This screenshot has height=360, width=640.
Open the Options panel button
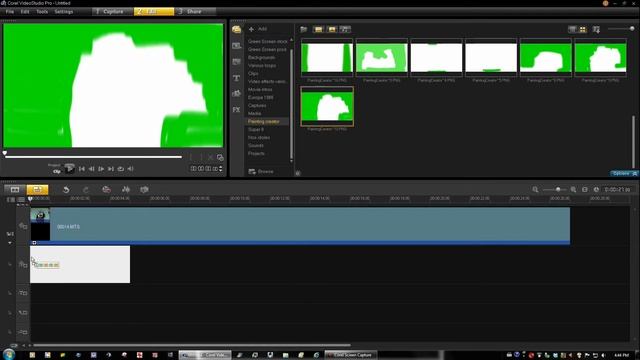click(x=624, y=173)
